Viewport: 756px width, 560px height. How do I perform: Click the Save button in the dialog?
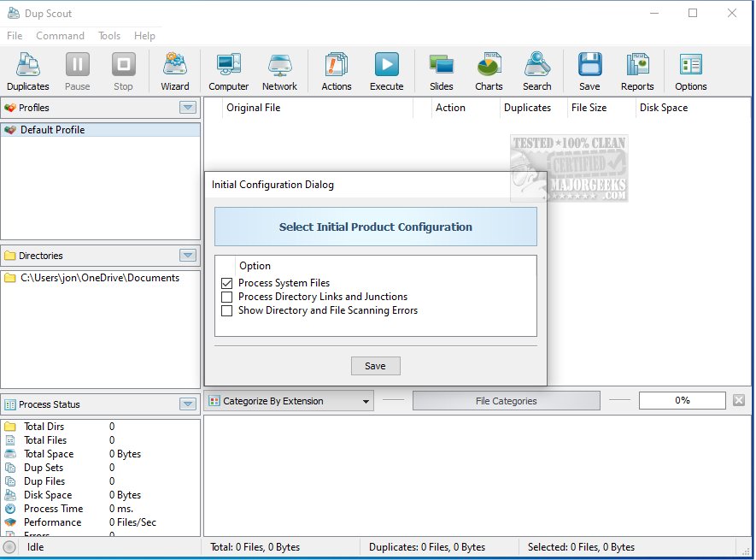tap(375, 366)
